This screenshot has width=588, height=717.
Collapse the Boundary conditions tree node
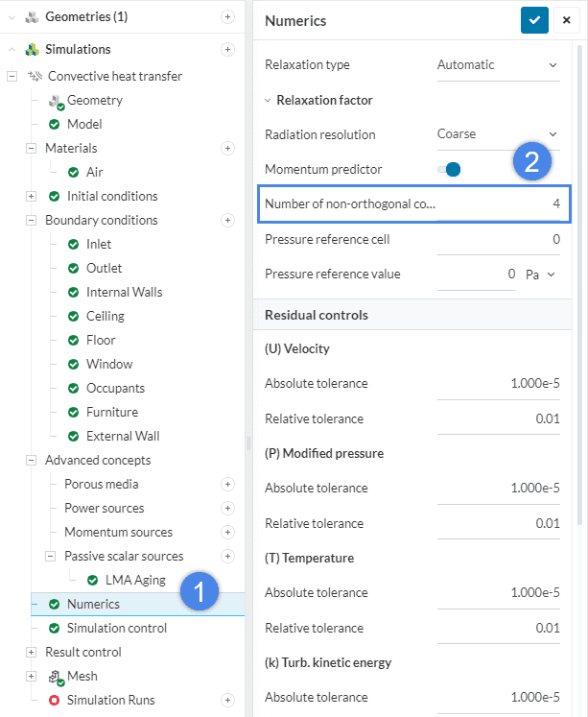pos(31,220)
